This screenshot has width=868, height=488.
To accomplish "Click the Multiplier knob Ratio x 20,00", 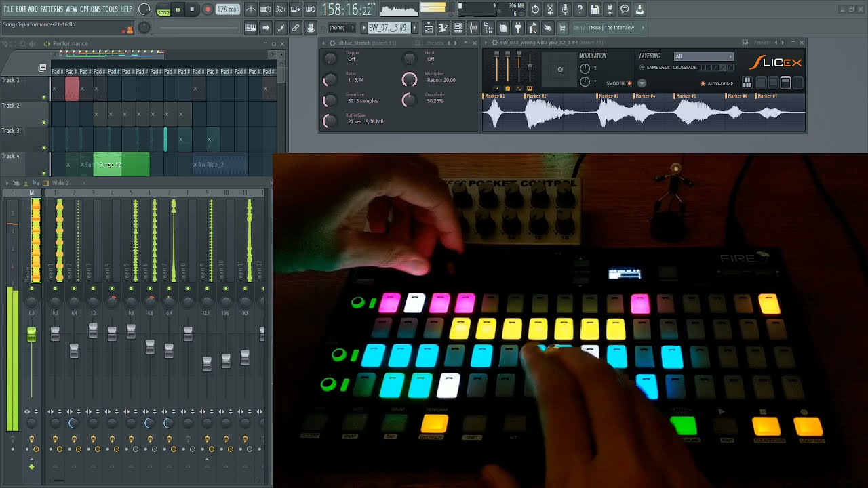I will [410, 79].
